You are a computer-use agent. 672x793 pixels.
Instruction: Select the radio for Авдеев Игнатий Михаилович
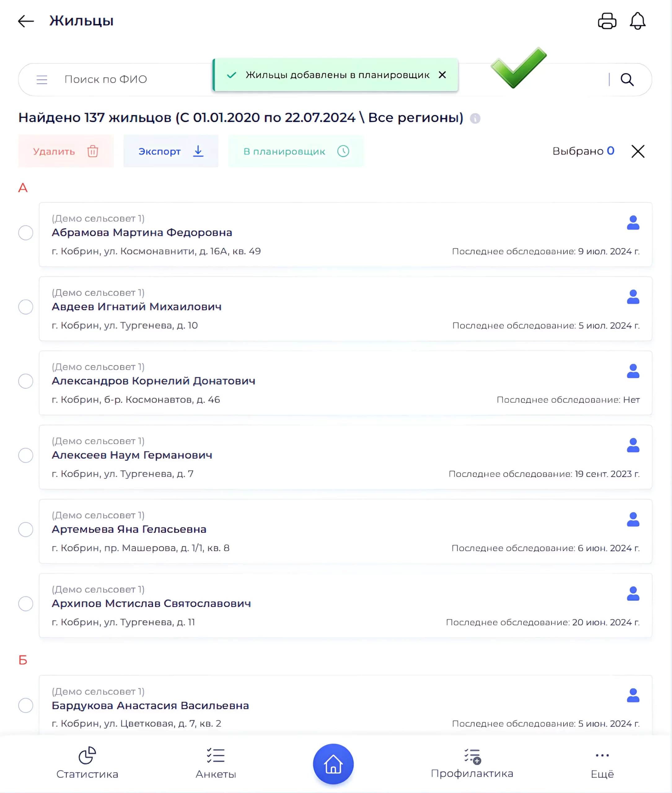click(x=25, y=307)
